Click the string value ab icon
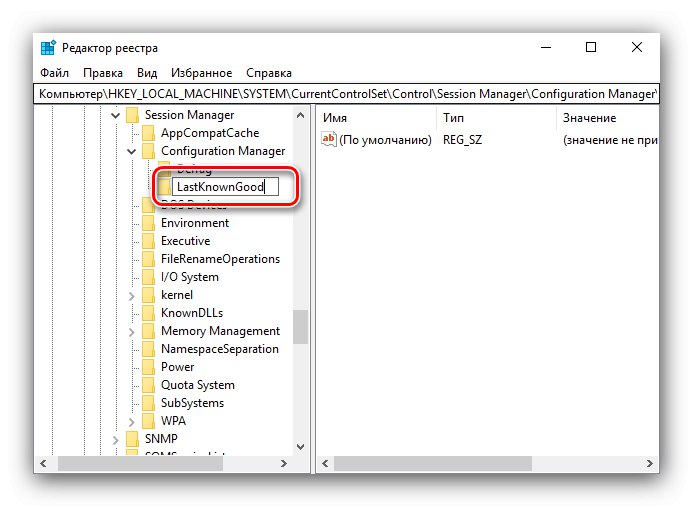Viewport: 693px width, 507px height. pos(329,139)
